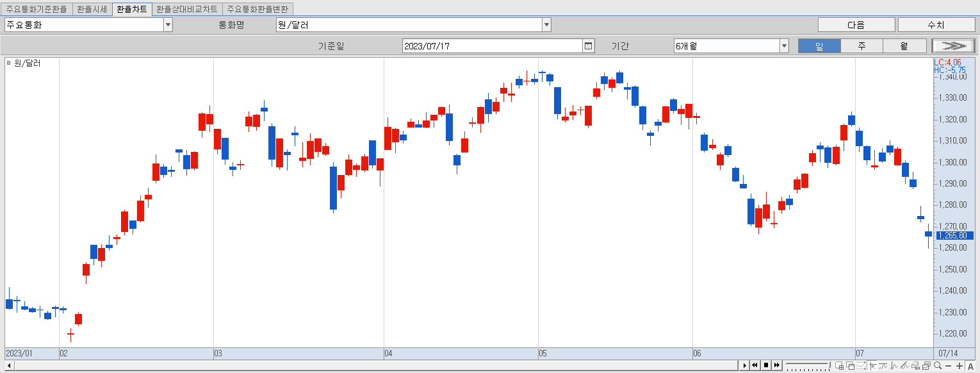Click the 1,300.00 price axis label
Viewport: 980px width, 373px height.
pyautogui.click(x=952, y=162)
